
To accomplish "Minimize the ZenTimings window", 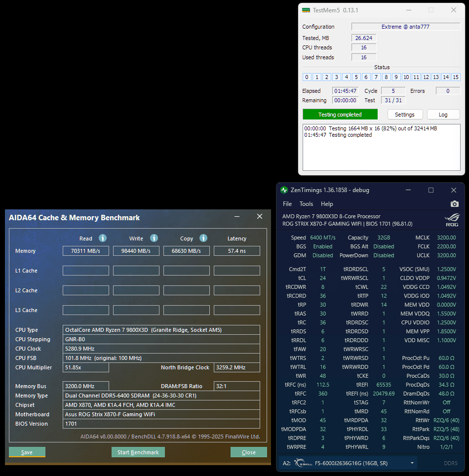I will pyautogui.click(x=408, y=190).
